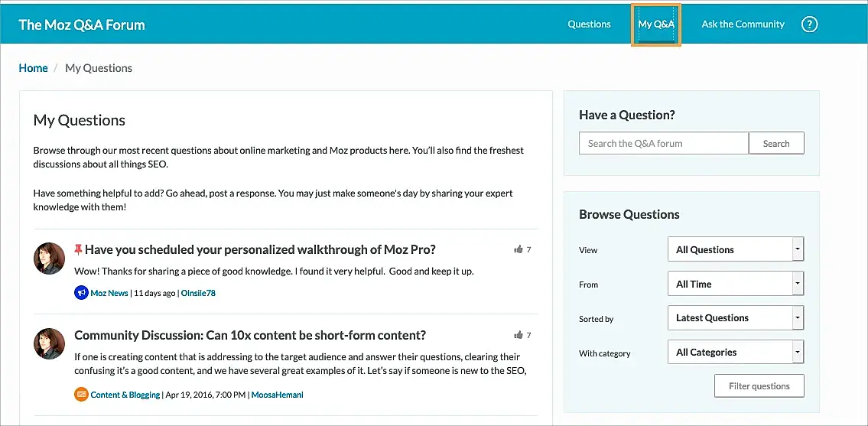Open author avatar of Moz Pro walkthrough post
This screenshot has height=426, width=868.
pyautogui.click(x=50, y=259)
